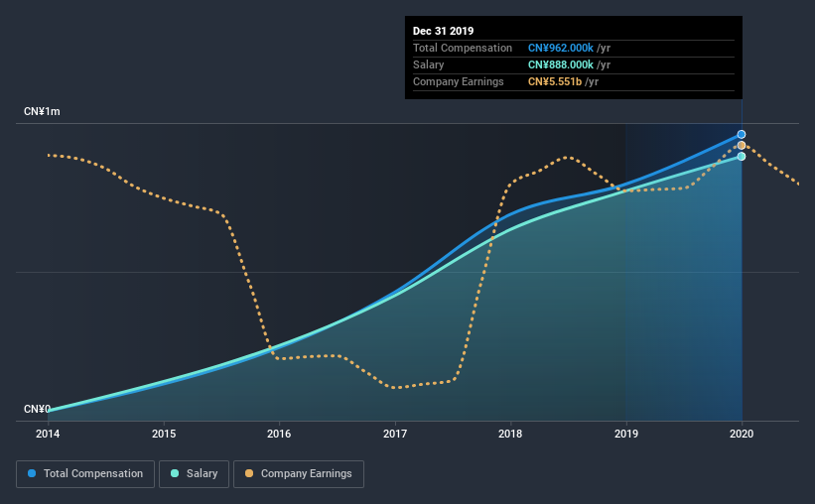Toggle the Salary legend button
815x504 pixels.
point(194,474)
